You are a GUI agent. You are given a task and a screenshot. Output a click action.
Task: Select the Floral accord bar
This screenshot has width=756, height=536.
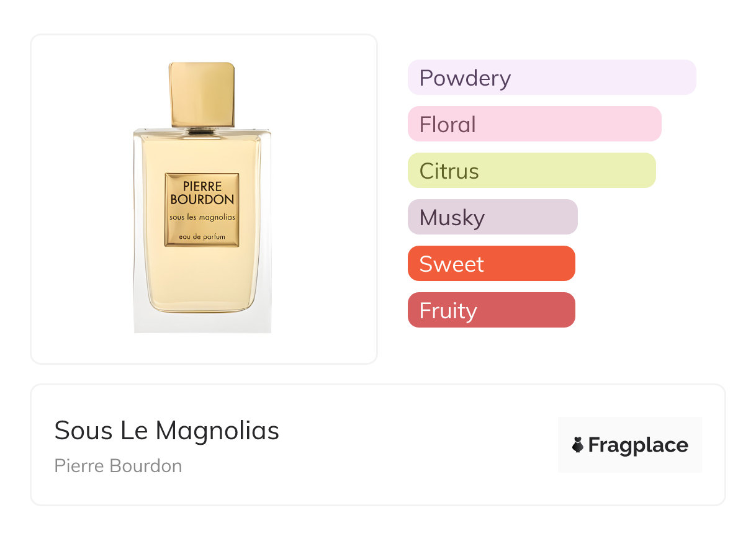click(x=534, y=124)
